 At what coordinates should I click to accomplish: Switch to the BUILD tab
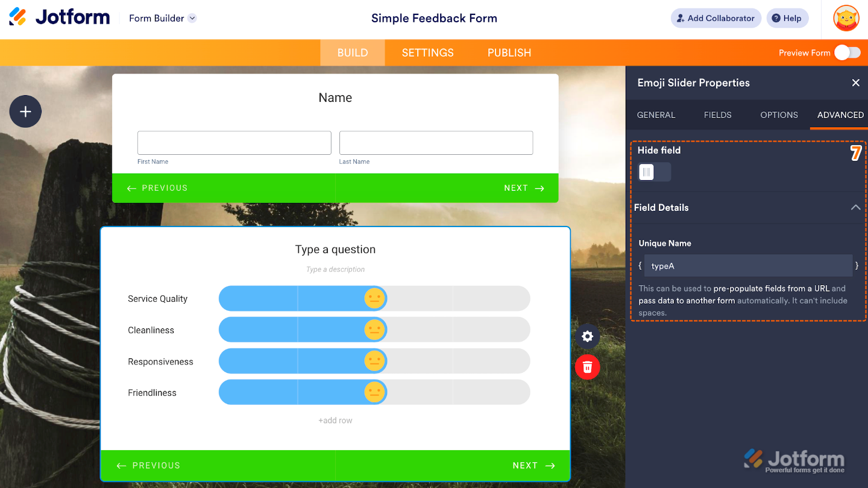point(353,52)
